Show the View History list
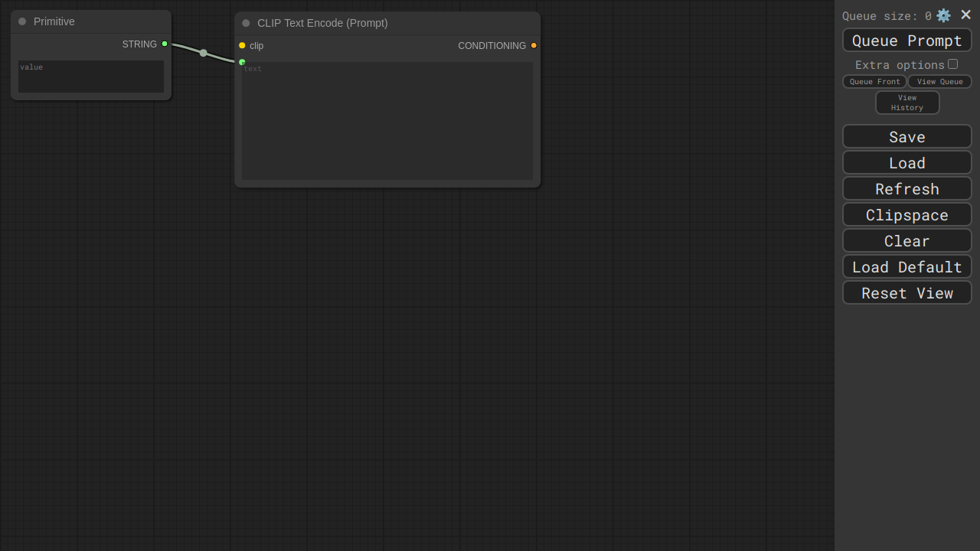This screenshot has height=551, width=980. [907, 103]
